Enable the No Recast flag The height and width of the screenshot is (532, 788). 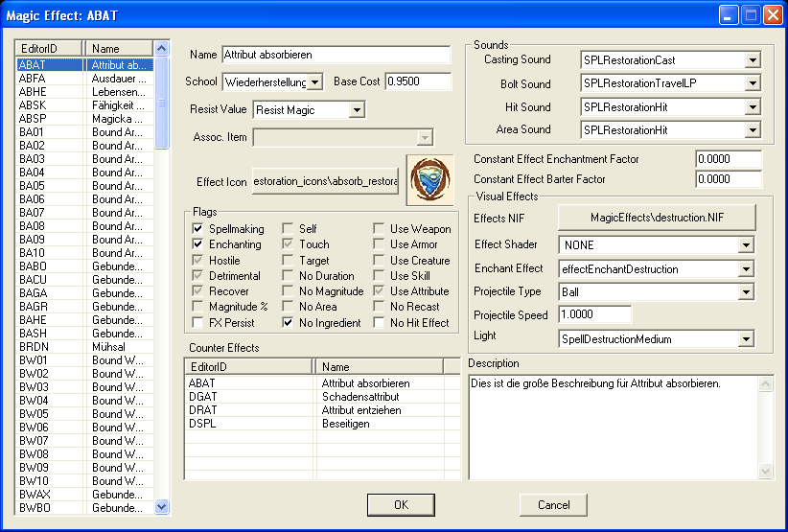coord(379,307)
